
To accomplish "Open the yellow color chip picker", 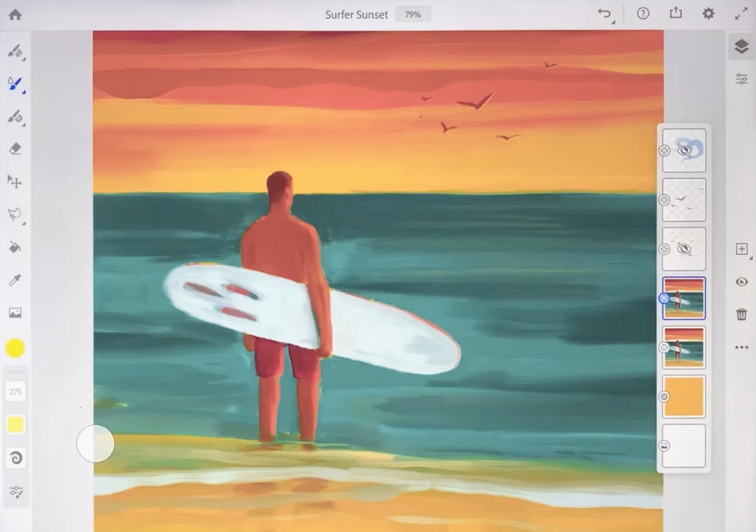I will [x=15, y=348].
